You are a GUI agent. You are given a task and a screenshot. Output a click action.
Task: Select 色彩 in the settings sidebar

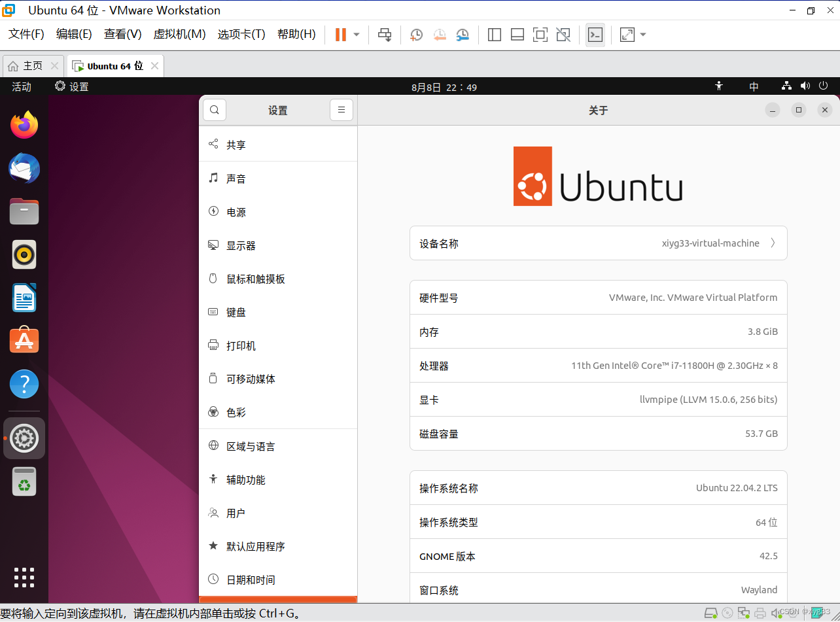coord(278,412)
